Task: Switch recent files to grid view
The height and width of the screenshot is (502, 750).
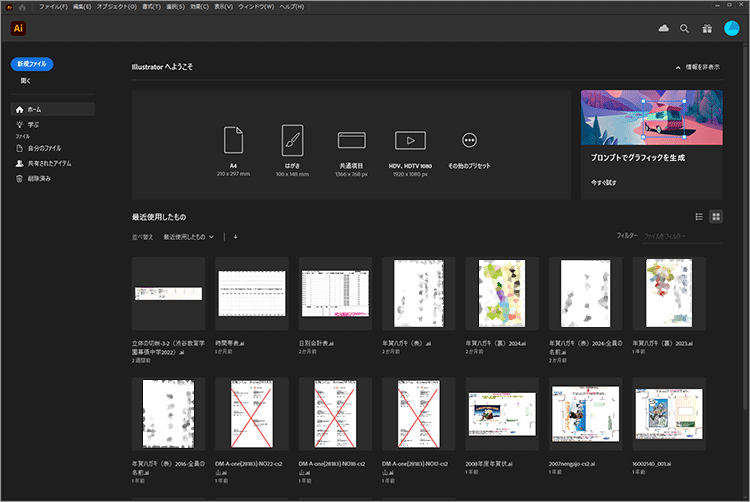Action: click(x=716, y=217)
